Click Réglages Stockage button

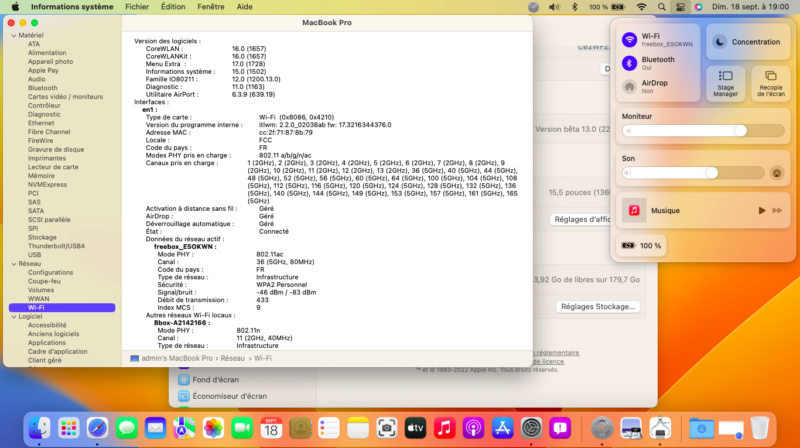point(597,307)
